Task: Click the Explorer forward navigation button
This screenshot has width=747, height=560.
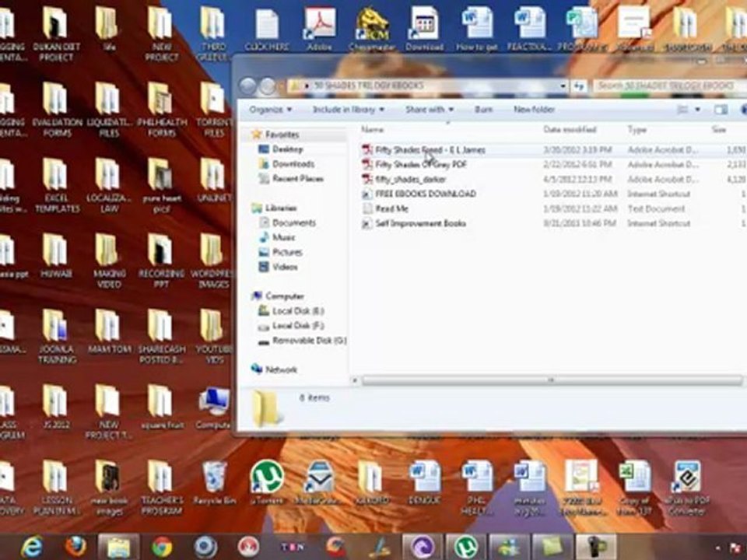Action: pos(268,86)
